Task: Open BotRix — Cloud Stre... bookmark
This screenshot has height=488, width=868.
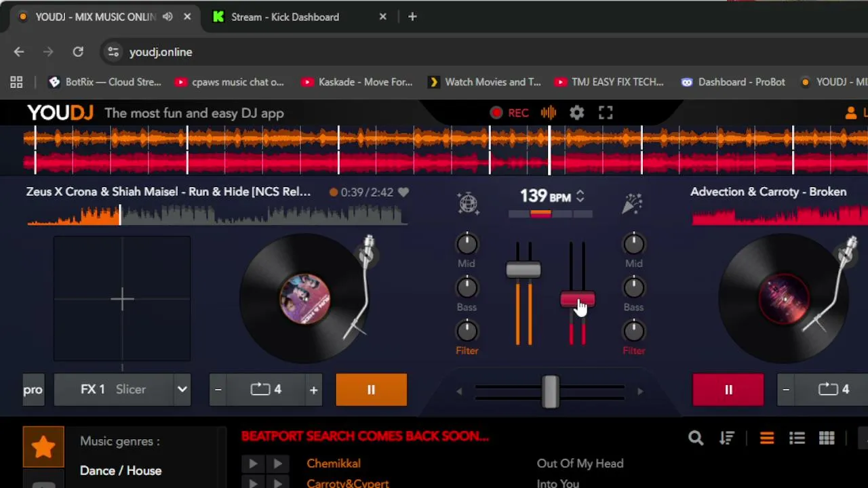Action: [x=104, y=82]
